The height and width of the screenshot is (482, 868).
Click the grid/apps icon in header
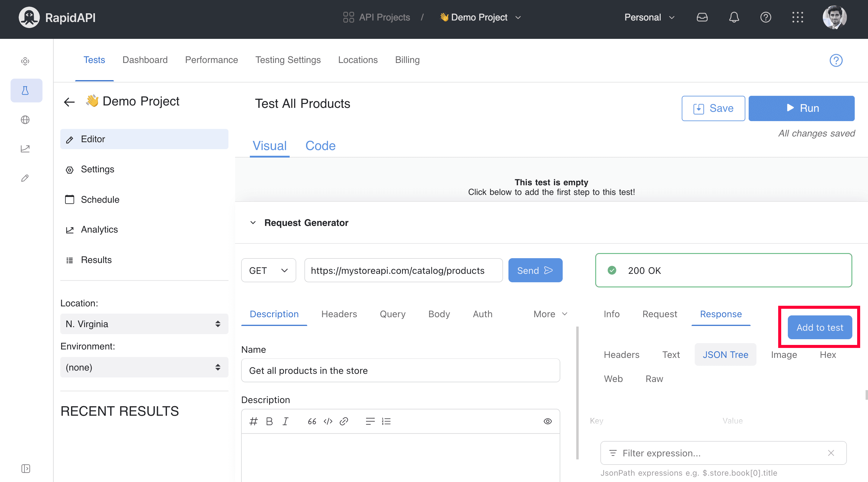tap(798, 17)
